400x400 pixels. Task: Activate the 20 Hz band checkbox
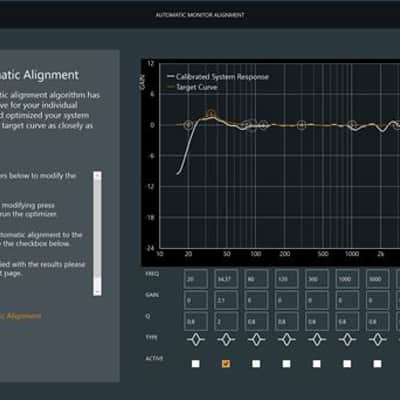click(x=196, y=363)
